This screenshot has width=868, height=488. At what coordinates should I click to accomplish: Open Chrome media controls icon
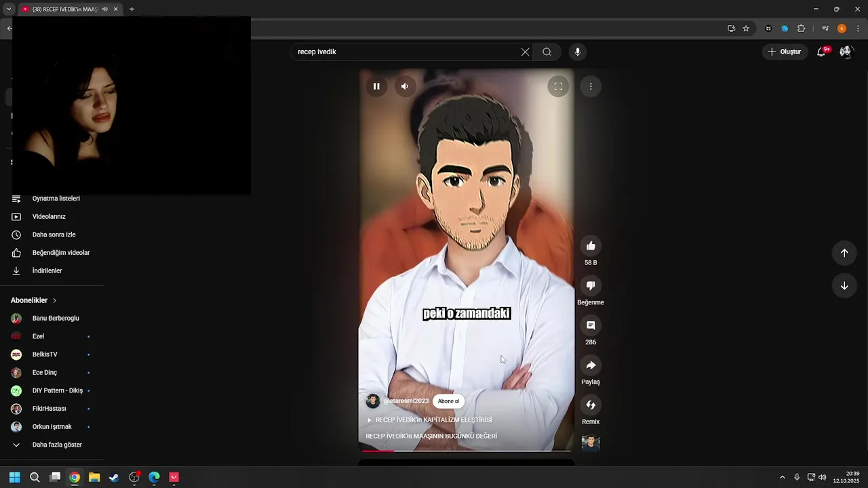click(825, 28)
